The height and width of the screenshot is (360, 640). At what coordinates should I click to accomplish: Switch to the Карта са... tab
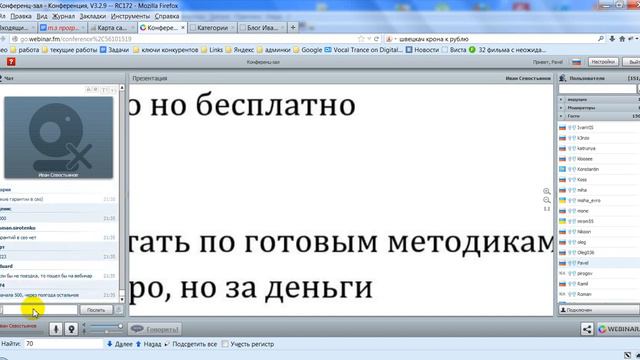click(111, 28)
